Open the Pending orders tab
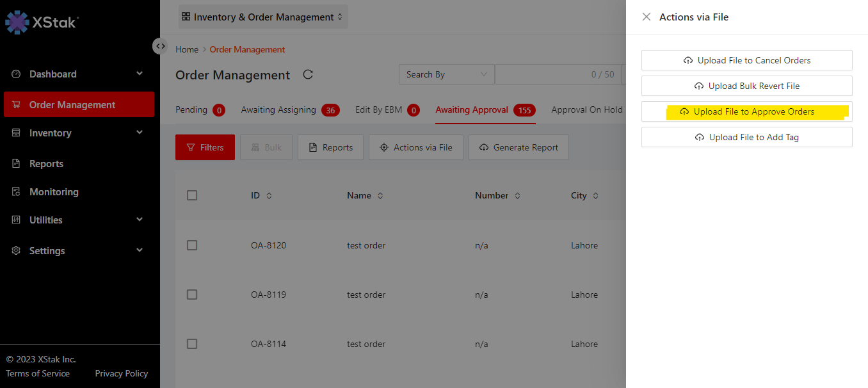Screen dimensions: 868x388 pyautogui.click(x=191, y=110)
